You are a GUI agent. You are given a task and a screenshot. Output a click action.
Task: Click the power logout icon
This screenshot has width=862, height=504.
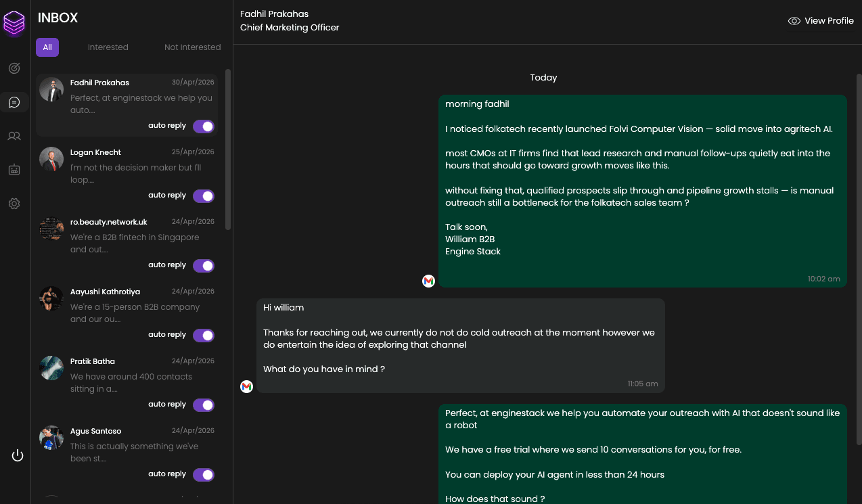(18, 455)
